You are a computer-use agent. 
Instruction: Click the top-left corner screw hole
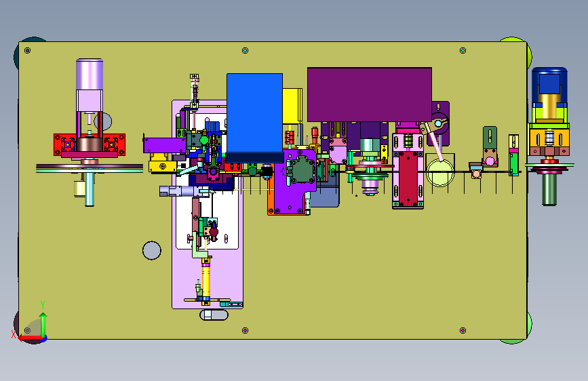[27, 50]
